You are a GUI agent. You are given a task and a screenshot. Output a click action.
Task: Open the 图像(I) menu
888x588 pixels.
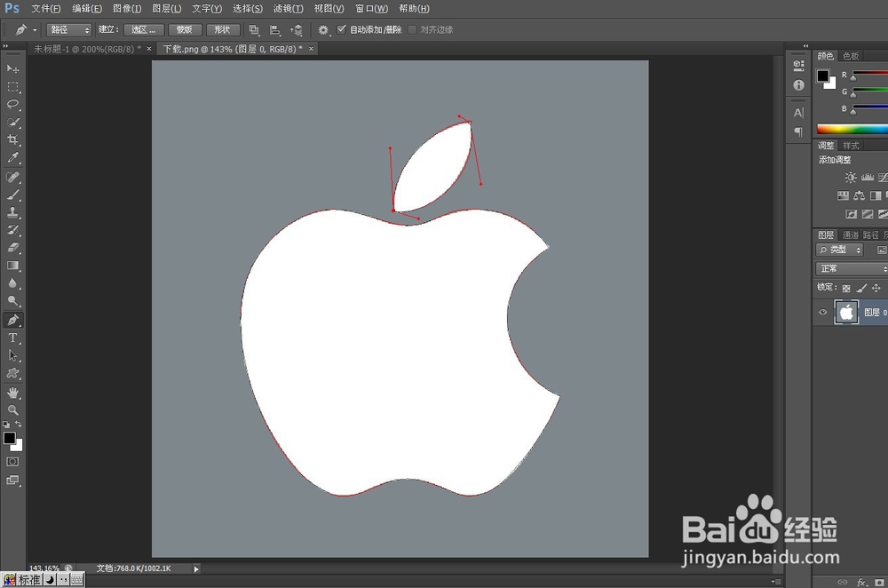click(127, 9)
